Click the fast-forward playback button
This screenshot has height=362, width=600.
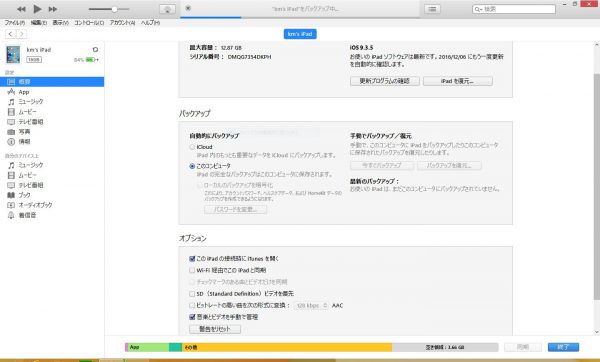(x=53, y=9)
